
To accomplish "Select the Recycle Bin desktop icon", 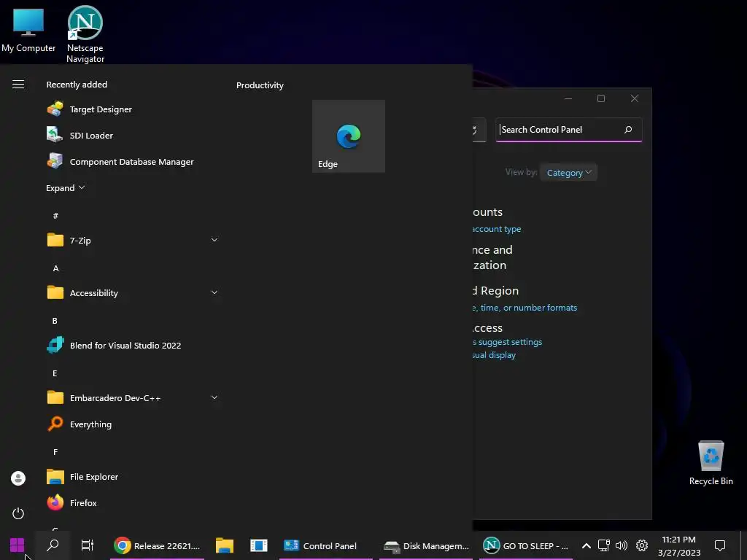I will coord(711,463).
